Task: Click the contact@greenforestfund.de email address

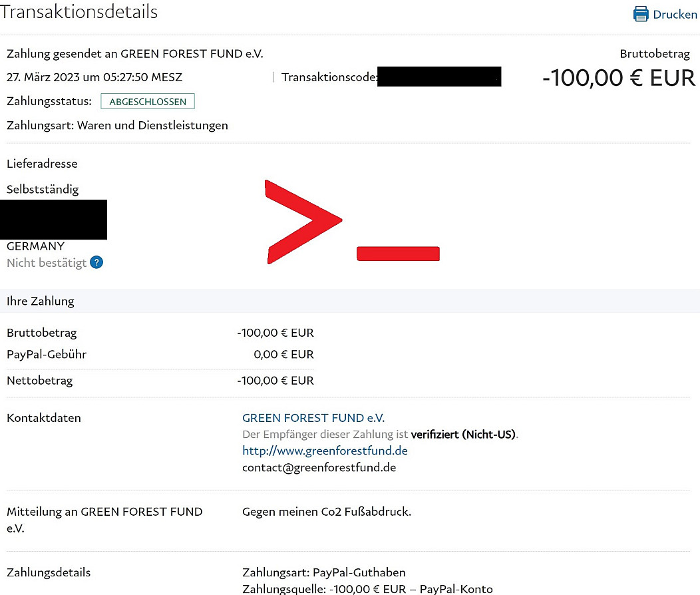Action: (x=319, y=467)
